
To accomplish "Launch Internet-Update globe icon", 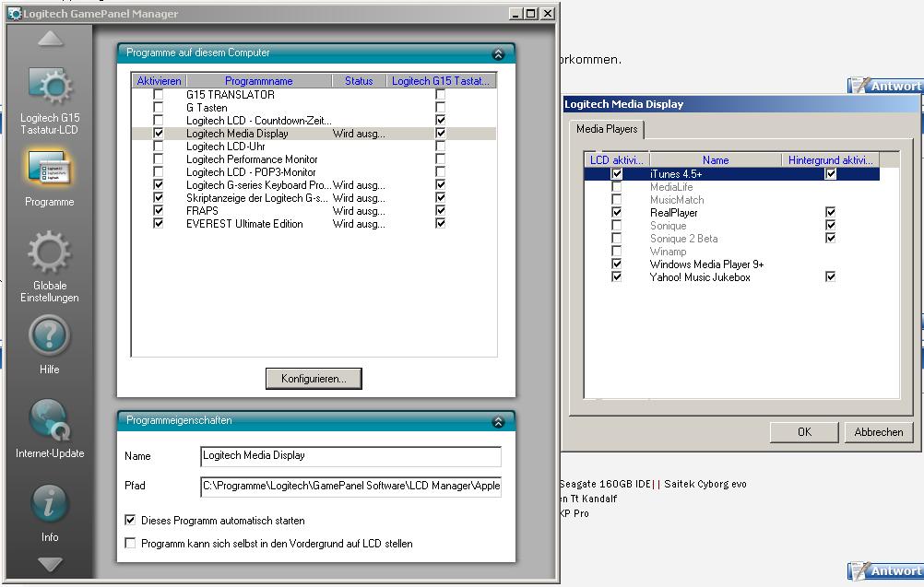I will pos(50,419).
